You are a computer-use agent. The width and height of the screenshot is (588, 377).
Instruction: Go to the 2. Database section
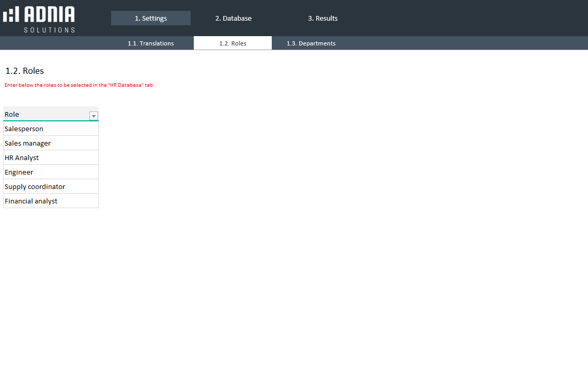point(233,18)
